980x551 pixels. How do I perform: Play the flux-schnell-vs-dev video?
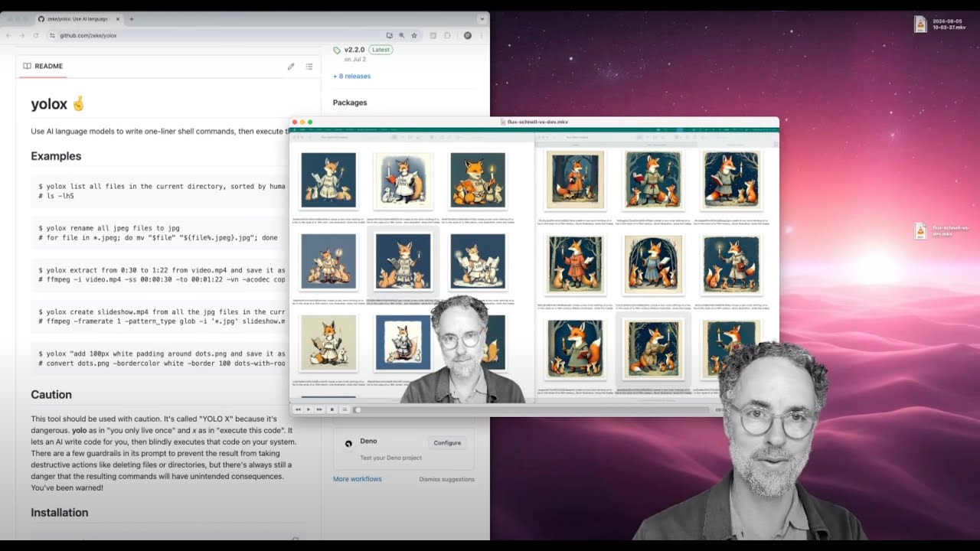pyautogui.click(x=309, y=409)
